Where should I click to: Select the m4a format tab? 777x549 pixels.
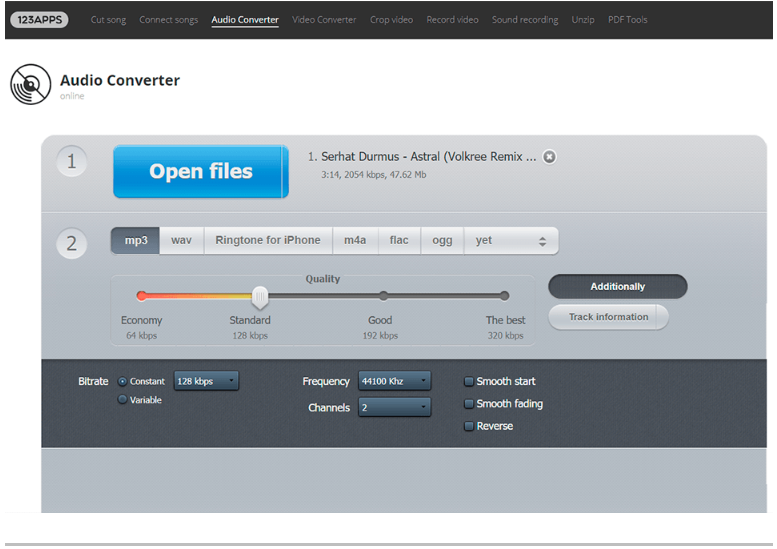(x=355, y=240)
